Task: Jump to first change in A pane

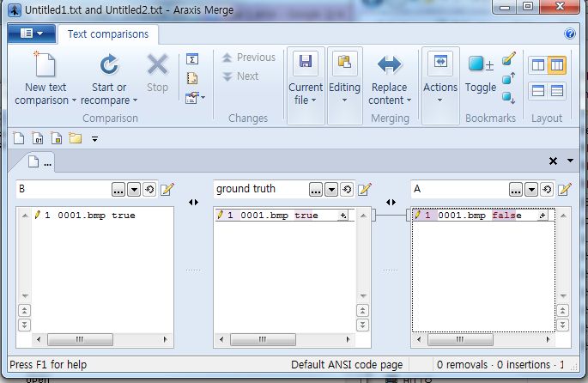Action: (562, 311)
